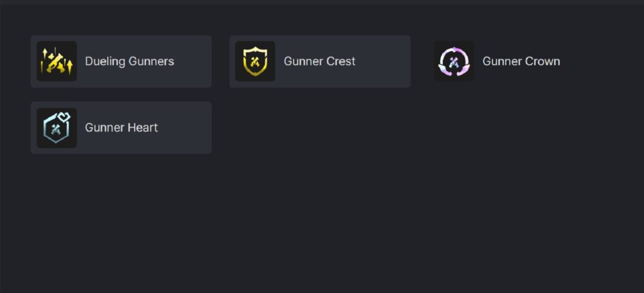Choose the Gunner Crest augment tile
Screen dimensions: 644x293
pos(319,62)
